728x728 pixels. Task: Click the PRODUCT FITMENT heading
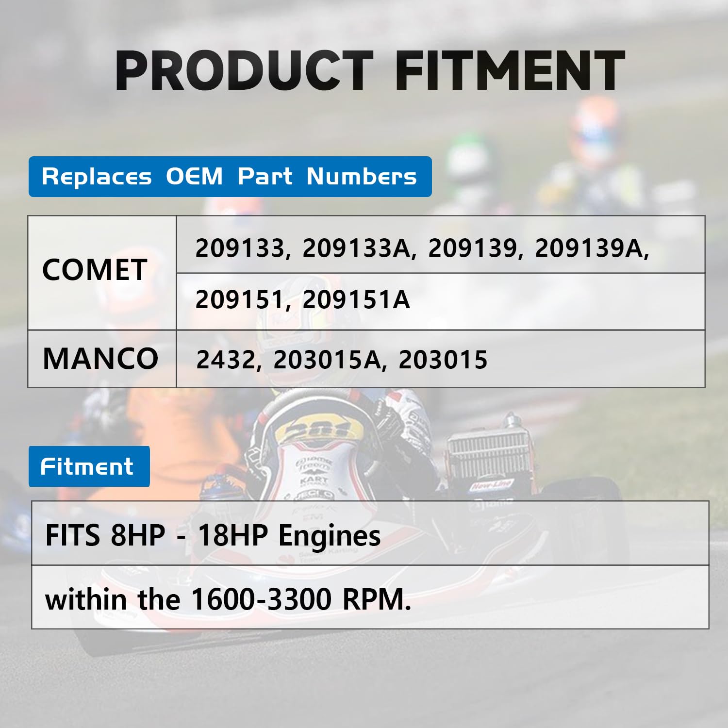370,71
